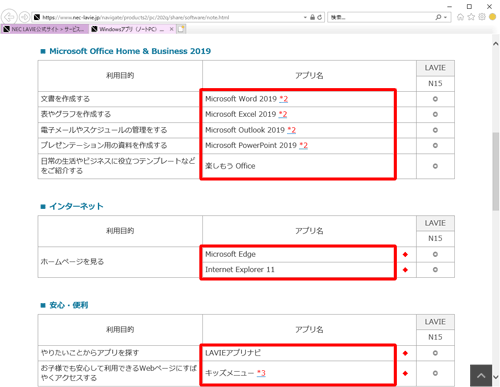Open footnote *2 link next to Outlook 2019
Screen dimensions: 500x387
click(291, 130)
